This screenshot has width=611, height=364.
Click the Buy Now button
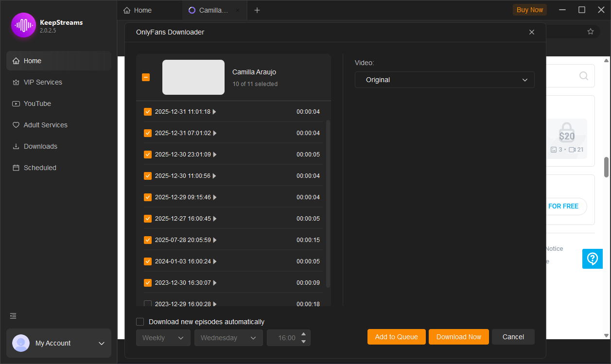tap(530, 10)
